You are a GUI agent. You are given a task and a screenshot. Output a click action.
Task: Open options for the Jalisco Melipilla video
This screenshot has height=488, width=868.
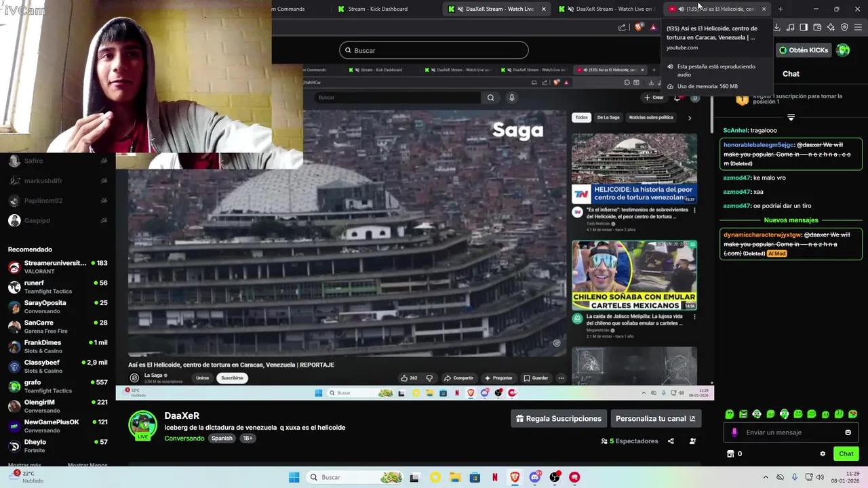click(694, 316)
